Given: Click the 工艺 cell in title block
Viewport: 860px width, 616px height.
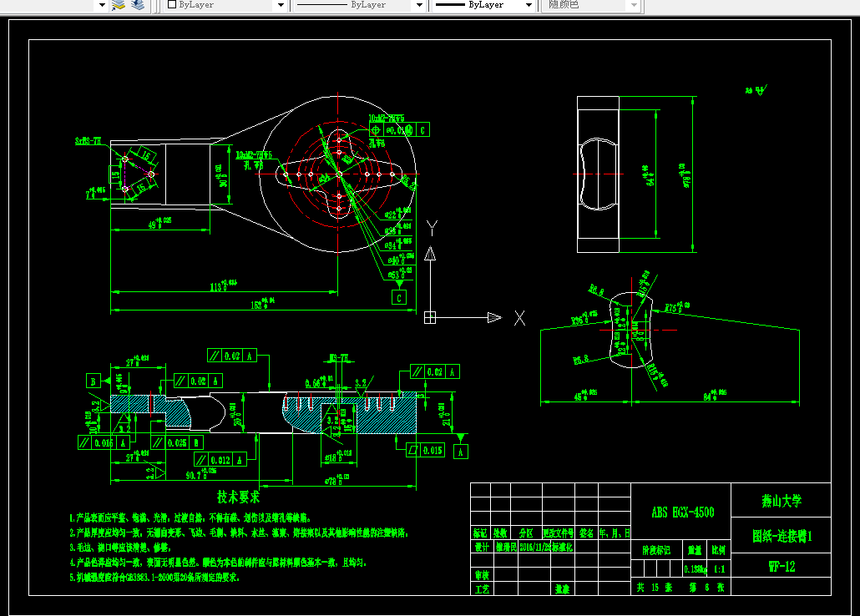Looking at the screenshot, I should pos(482,589).
